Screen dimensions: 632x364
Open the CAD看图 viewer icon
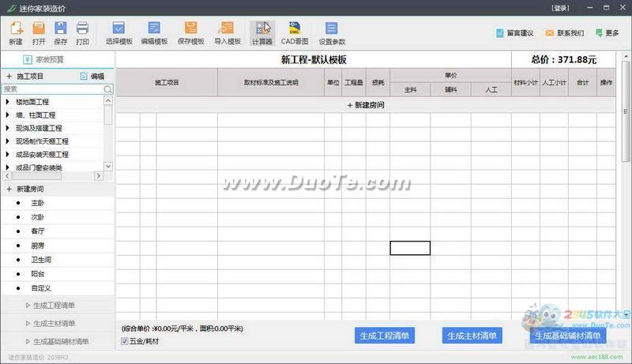click(294, 32)
